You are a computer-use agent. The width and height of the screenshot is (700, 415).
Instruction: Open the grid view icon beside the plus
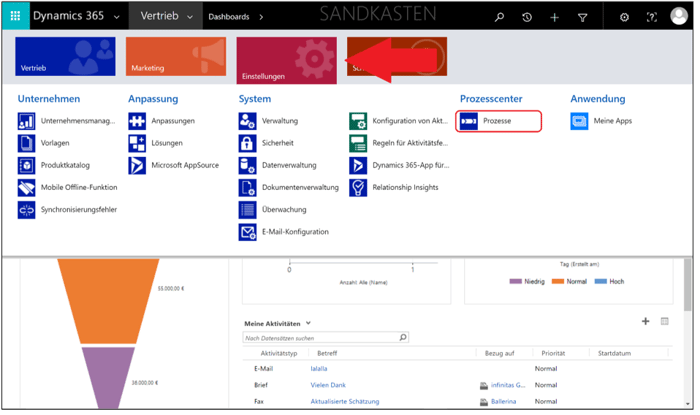[665, 321]
